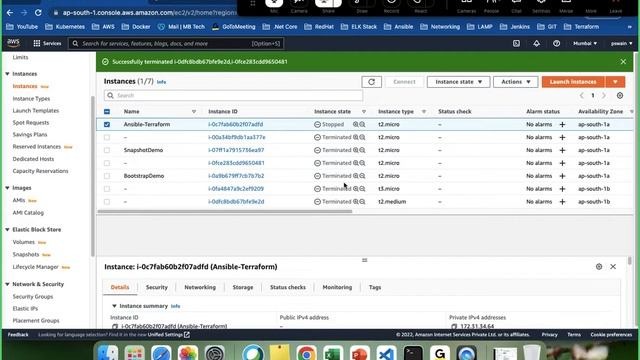Add alarm for SnapshotDemo row
Image resolution: width=640 pixels, height=360 pixels.
tap(562, 150)
